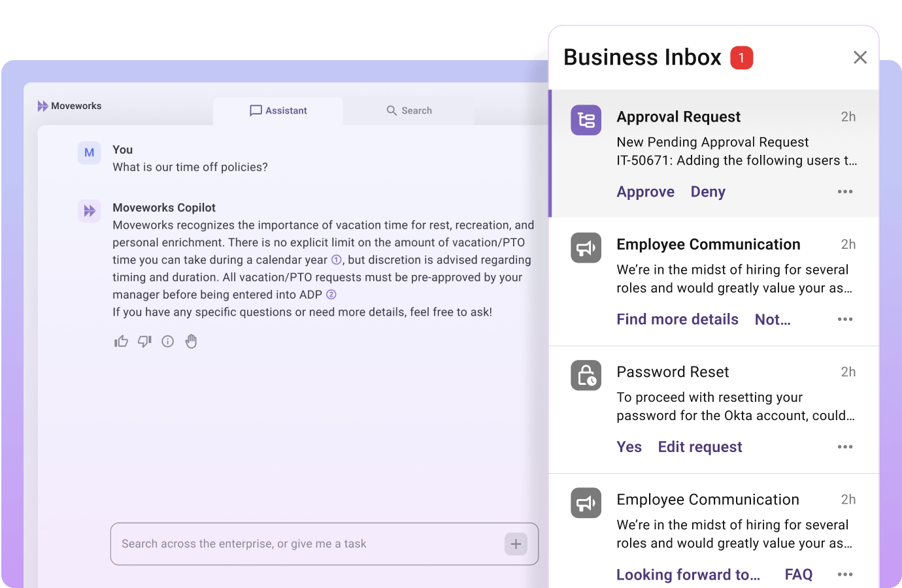Switch to the Search tab
Screen dimensions: 902x588
[409, 111]
